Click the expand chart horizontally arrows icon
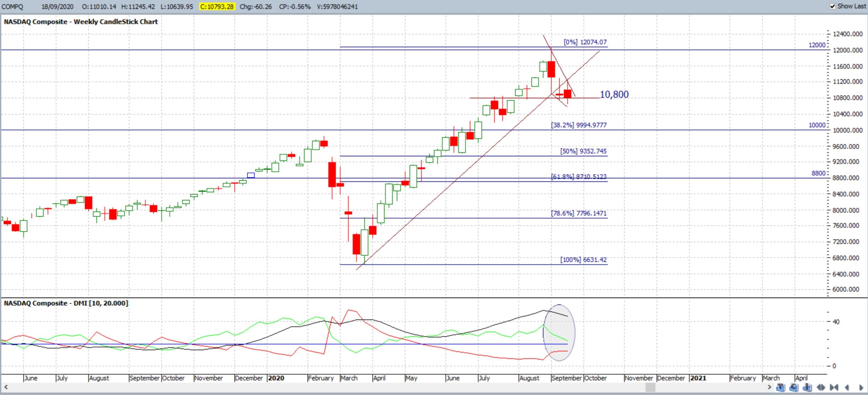The image size is (868, 395). 821,387
